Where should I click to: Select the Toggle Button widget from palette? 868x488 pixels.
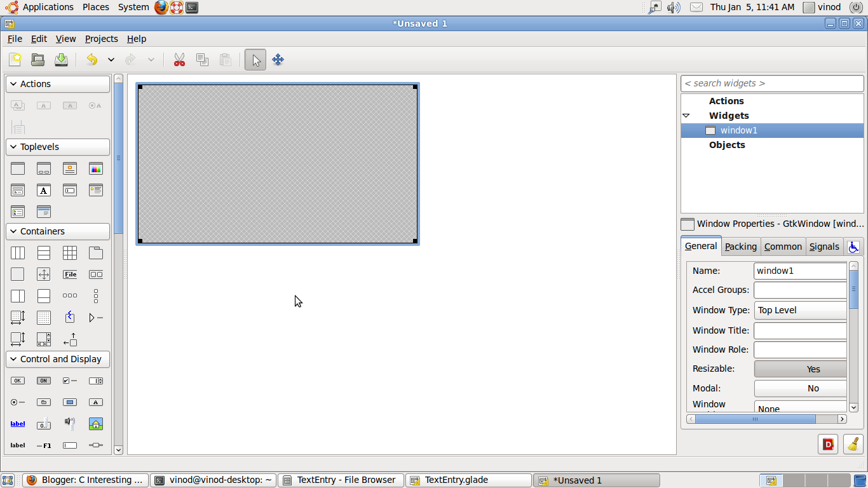pos(44,381)
